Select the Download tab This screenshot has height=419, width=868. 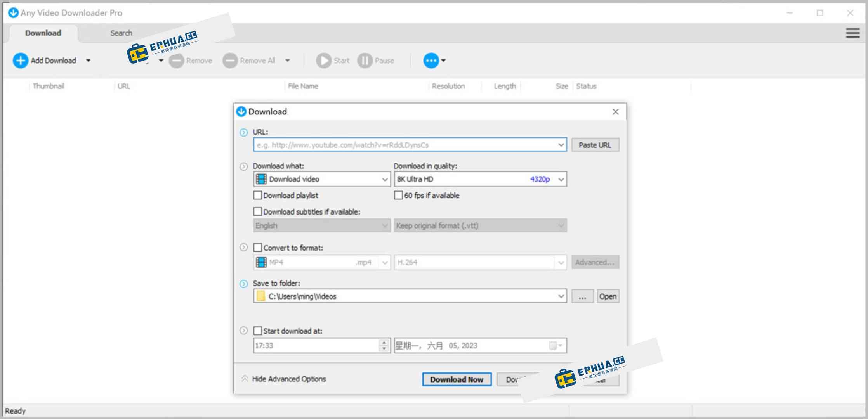(43, 33)
